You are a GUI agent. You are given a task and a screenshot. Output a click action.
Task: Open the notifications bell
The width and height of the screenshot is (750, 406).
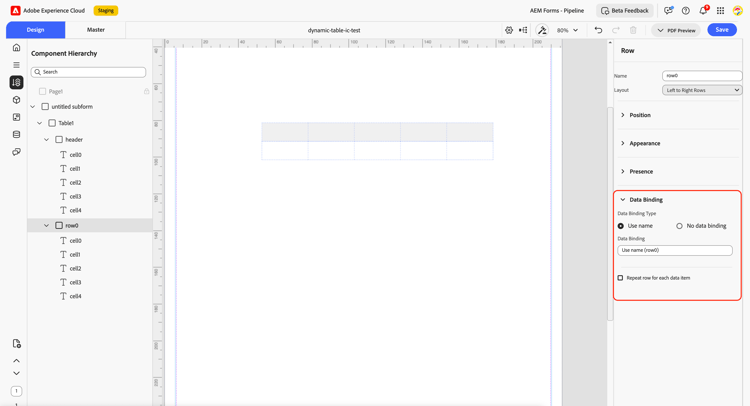pyautogui.click(x=703, y=10)
